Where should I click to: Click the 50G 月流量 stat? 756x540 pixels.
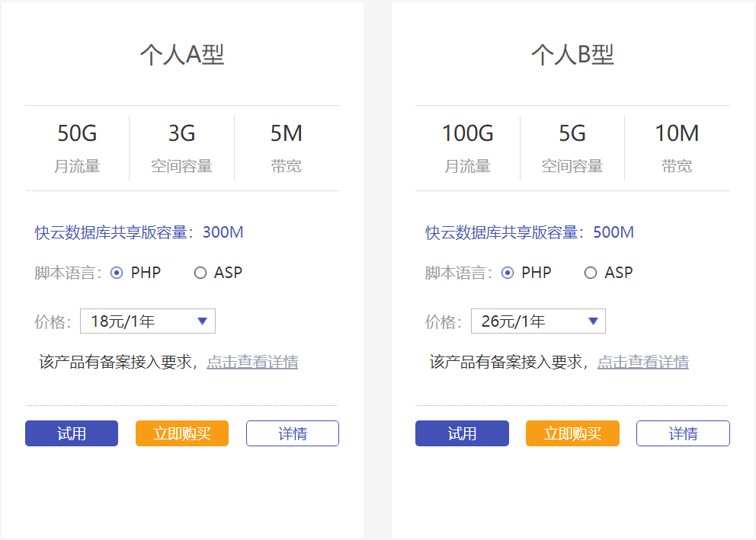77,147
